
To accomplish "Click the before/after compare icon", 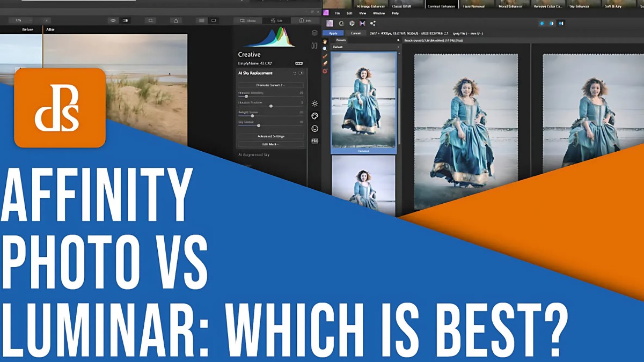I will coord(126,20).
